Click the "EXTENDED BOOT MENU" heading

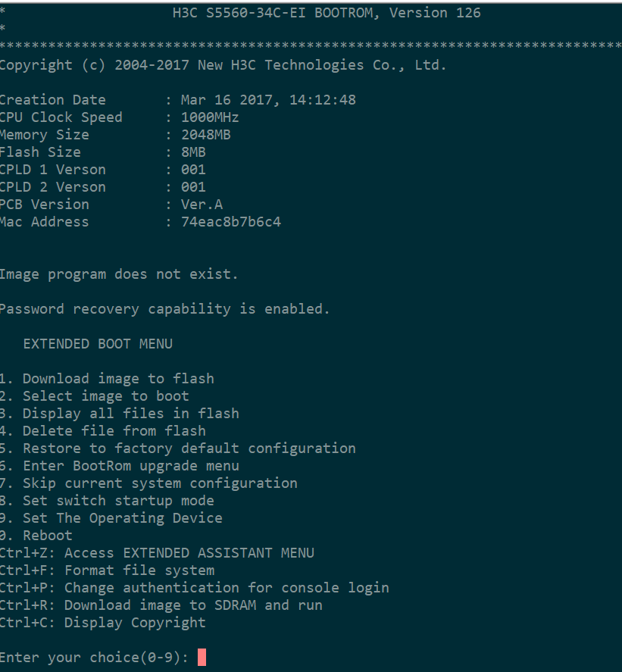click(x=98, y=344)
